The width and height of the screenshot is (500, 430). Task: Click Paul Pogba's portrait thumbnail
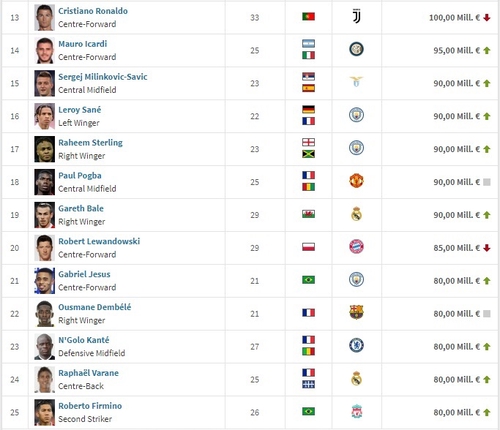(x=45, y=182)
